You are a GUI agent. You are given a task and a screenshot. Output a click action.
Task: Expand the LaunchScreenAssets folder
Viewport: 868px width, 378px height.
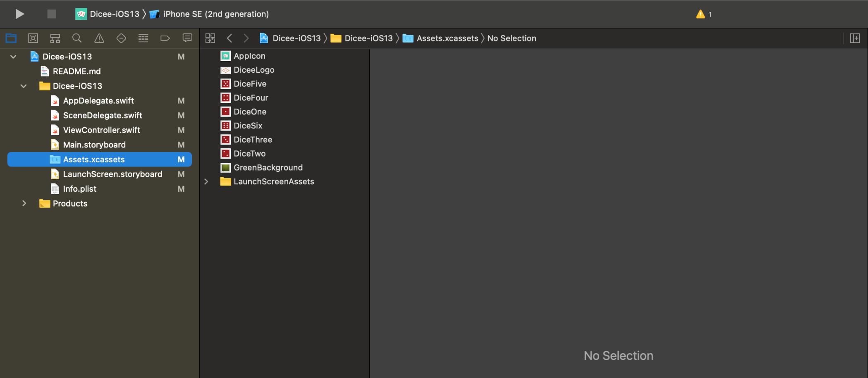coord(206,182)
